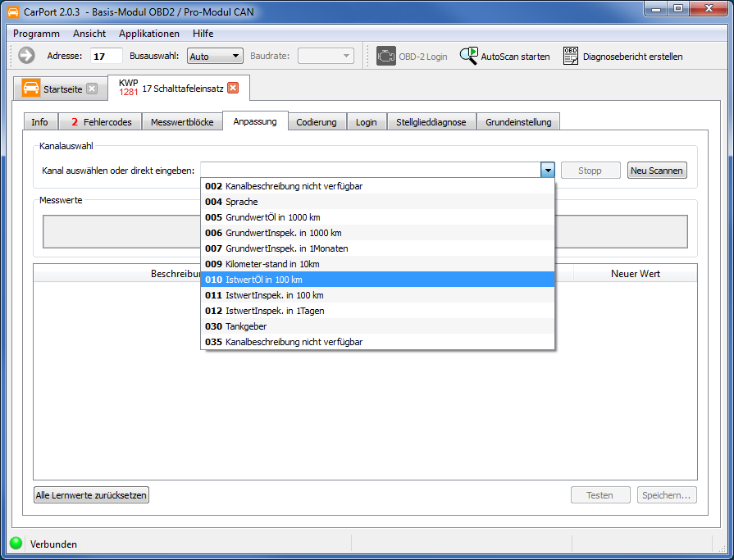Screen dimensions: 734x560
Task: Choose channel 004 Sprache from list
Action: pyautogui.click(x=377, y=202)
